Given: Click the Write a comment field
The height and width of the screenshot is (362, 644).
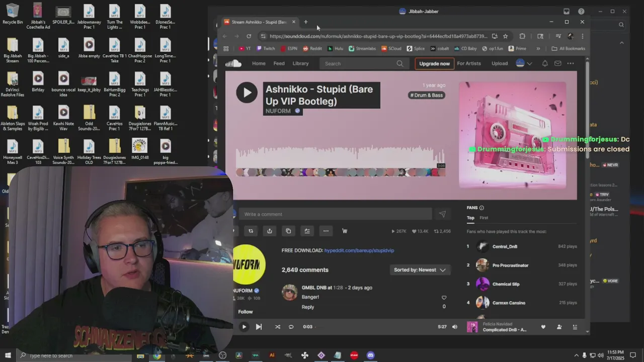Looking at the screenshot, I should click(335, 214).
